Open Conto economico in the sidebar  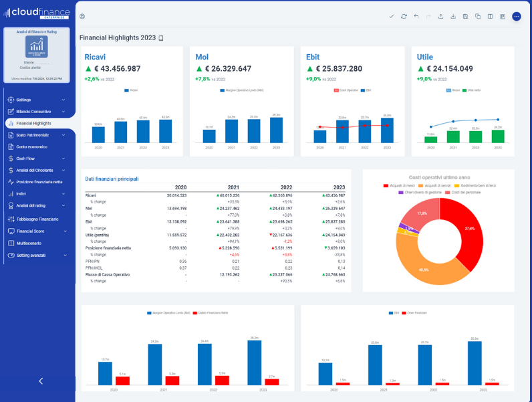31,146
